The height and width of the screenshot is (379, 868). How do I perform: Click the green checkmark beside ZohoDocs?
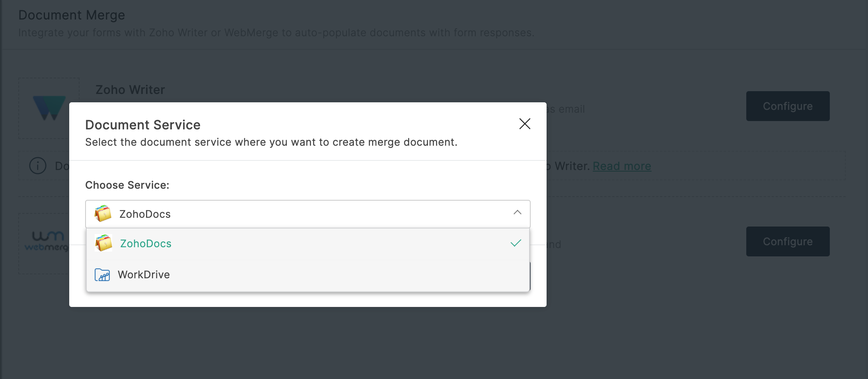(x=516, y=243)
